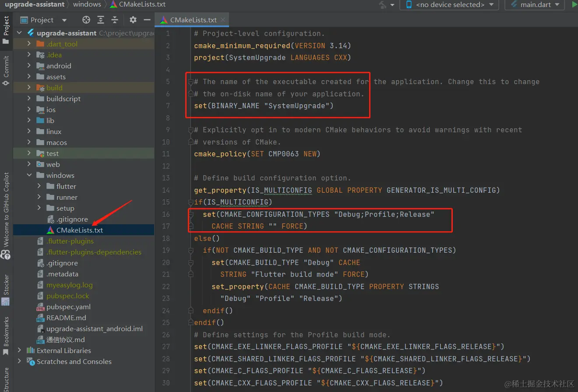The width and height of the screenshot is (578, 392).
Task: Select the lib folder
Action: (x=50, y=120)
